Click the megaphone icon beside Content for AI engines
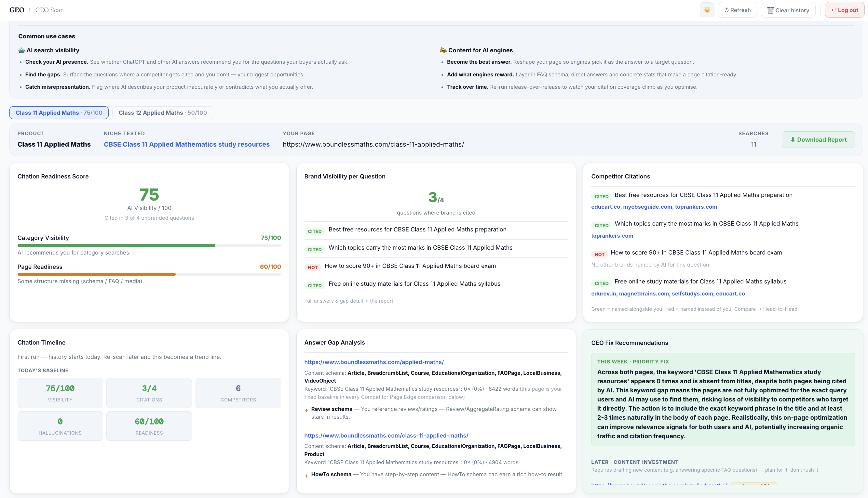868x498 pixels. click(x=443, y=50)
